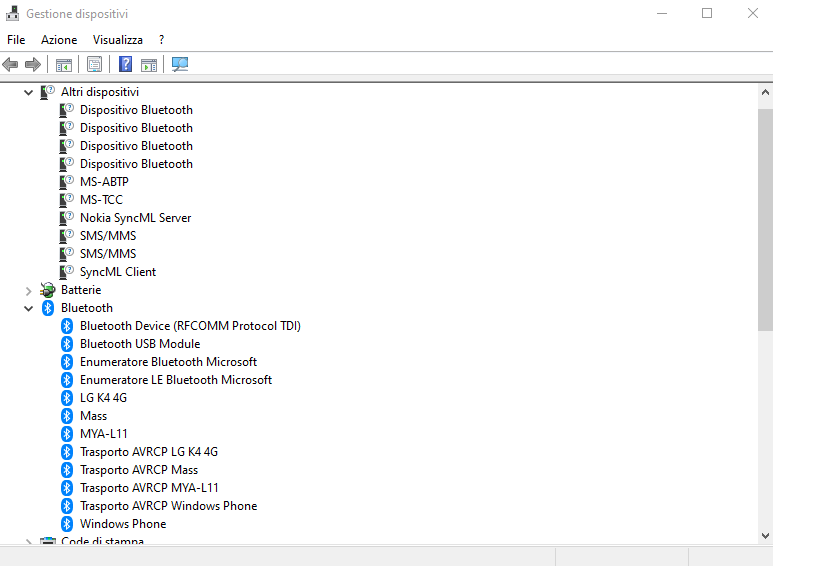Click the Batterie battery icon

pyautogui.click(x=48, y=290)
